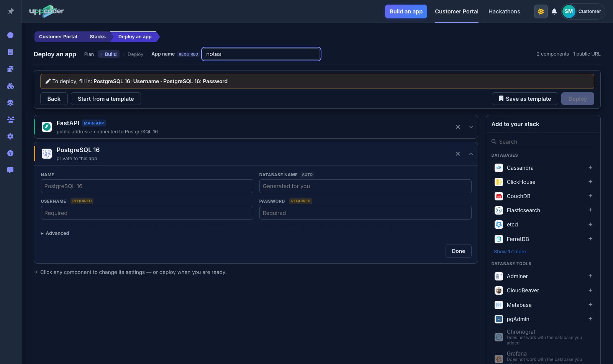The width and height of the screenshot is (613, 364).
Task: Go to the Deploy step
Action: click(x=135, y=54)
